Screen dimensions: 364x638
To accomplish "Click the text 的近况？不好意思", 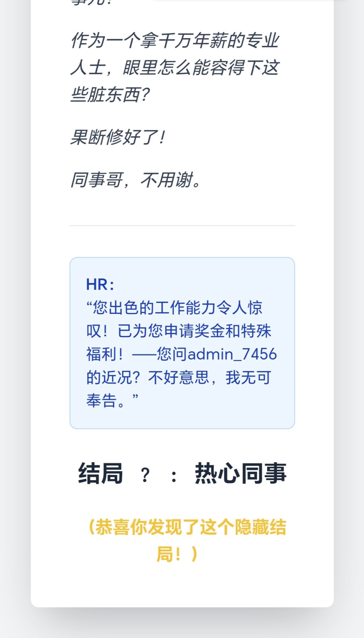I will [x=148, y=377].
